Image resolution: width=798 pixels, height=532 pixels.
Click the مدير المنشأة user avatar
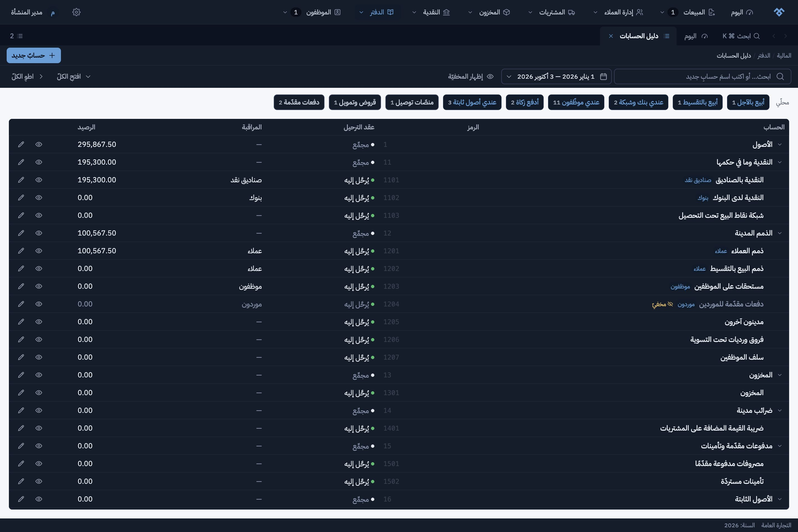[x=53, y=12]
